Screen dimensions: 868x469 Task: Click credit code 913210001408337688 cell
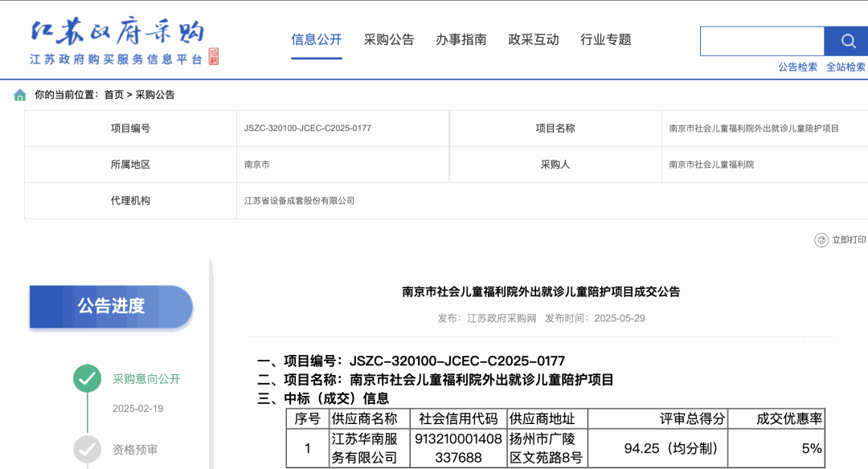coord(458,449)
